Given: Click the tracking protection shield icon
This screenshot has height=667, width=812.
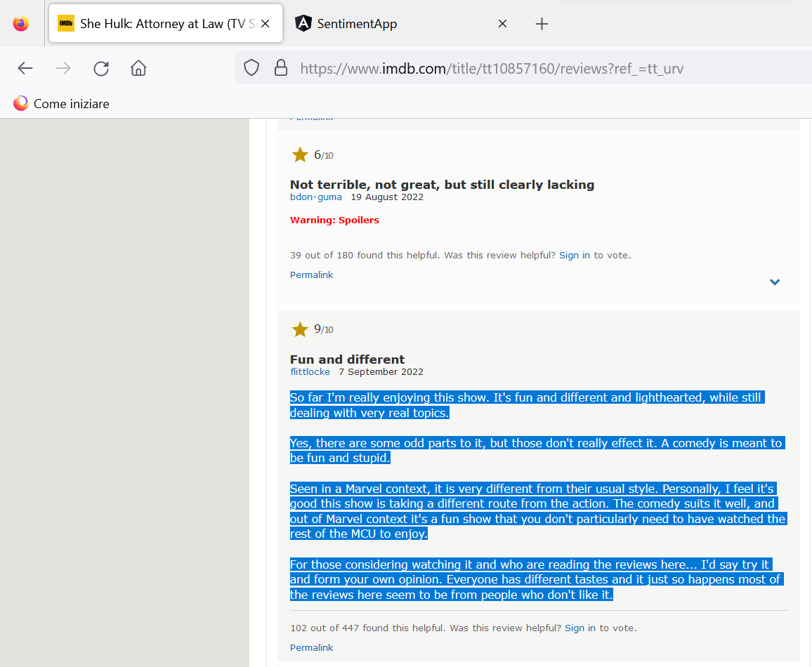Looking at the screenshot, I should coord(251,68).
